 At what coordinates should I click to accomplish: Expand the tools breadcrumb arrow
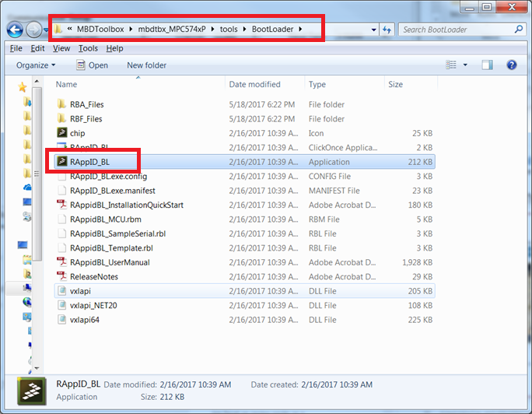pos(244,30)
